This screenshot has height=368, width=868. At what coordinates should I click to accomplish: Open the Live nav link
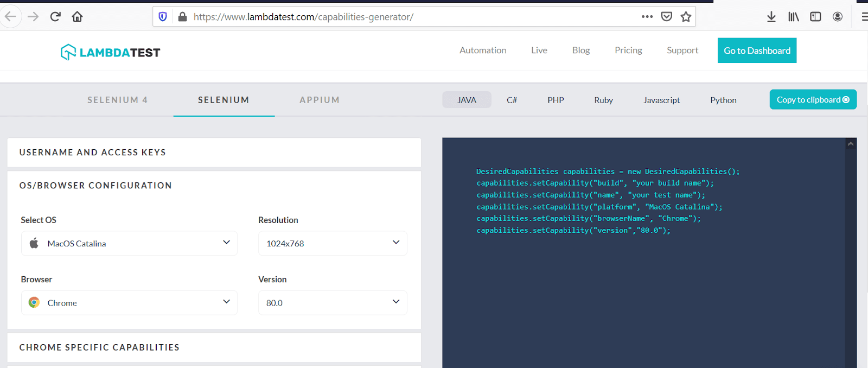click(539, 50)
